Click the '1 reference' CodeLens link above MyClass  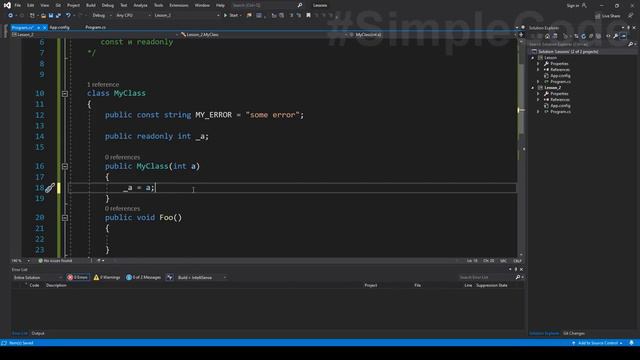coord(103,84)
